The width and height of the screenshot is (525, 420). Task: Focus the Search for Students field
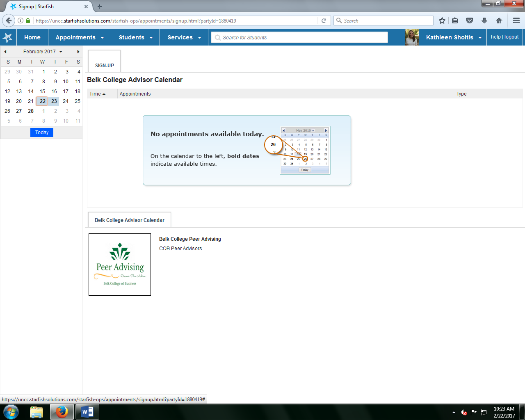[299, 37]
